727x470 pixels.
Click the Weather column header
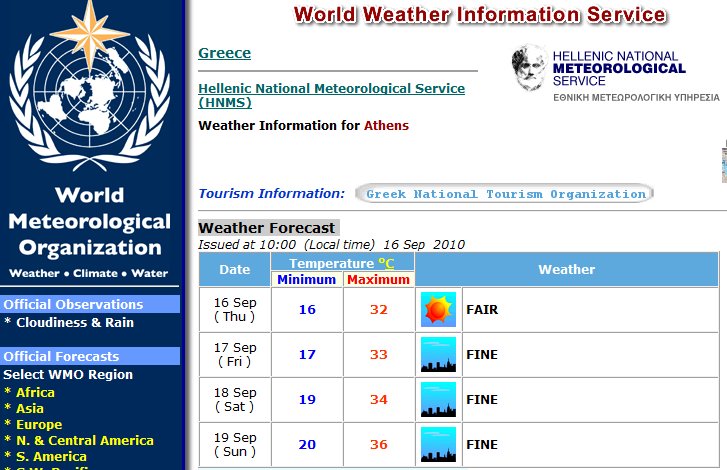[566, 269]
